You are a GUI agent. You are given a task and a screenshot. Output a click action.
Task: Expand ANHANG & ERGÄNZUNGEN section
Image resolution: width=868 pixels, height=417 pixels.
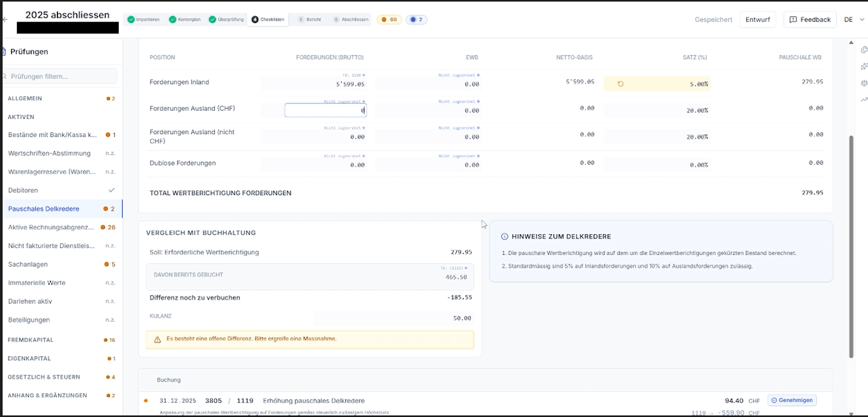click(61, 395)
